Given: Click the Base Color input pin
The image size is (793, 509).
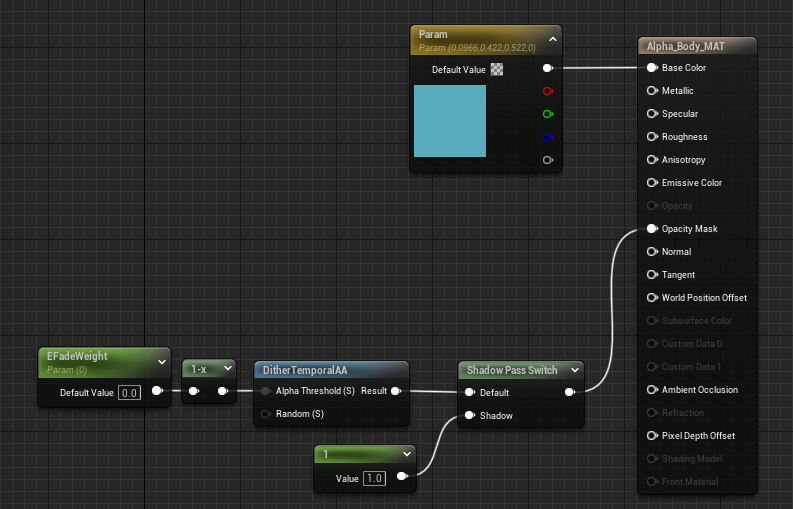Looking at the screenshot, I should pyautogui.click(x=652, y=68).
